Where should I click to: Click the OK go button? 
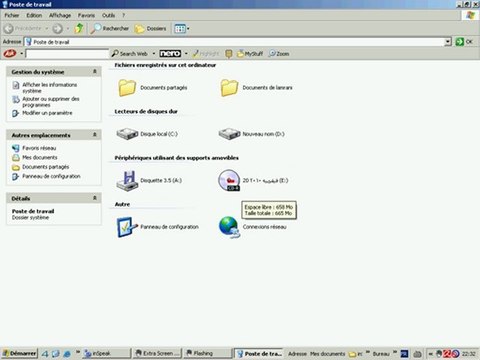(464, 42)
